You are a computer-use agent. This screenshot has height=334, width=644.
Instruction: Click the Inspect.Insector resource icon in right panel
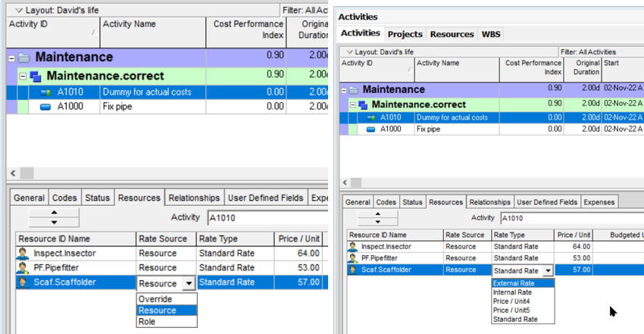(353, 246)
